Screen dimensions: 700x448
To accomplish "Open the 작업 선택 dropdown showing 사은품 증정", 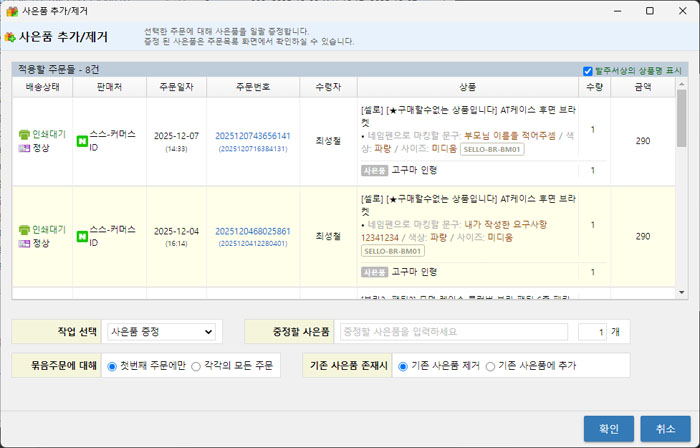I will point(161,332).
